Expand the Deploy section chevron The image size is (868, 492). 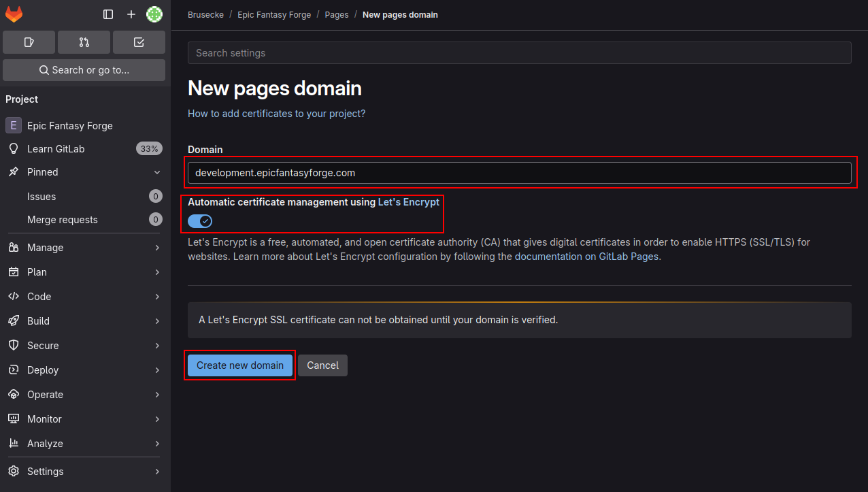[x=157, y=370]
